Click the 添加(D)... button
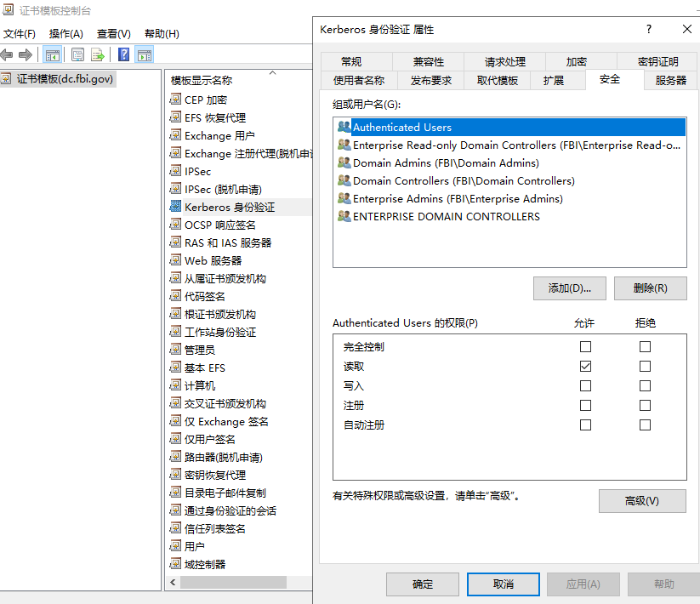The image size is (700, 604). click(x=569, y=288)
